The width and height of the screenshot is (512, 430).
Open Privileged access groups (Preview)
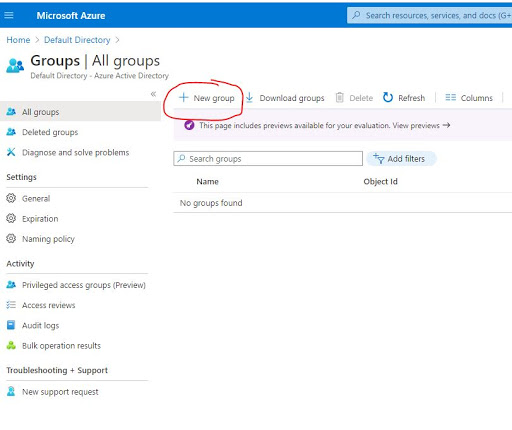(x=84, y=285)
